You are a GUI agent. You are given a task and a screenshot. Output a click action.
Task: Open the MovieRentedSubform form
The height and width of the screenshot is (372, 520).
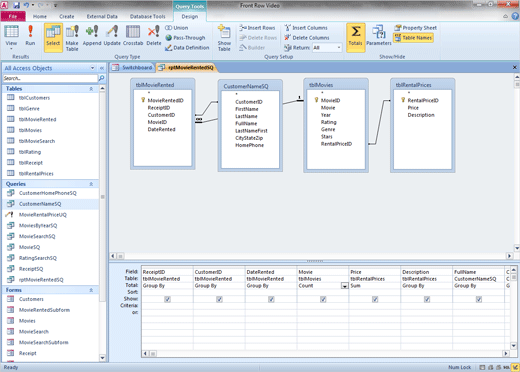tap(44, 310)
